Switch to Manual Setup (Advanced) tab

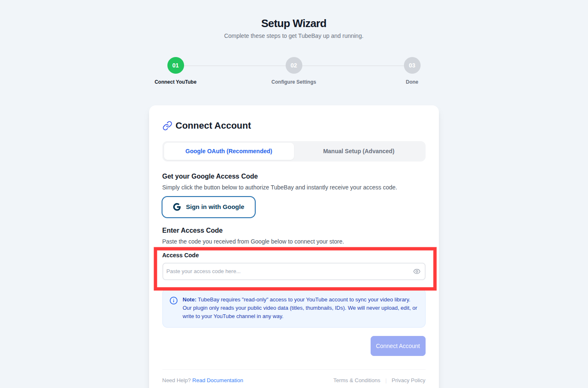359,151
